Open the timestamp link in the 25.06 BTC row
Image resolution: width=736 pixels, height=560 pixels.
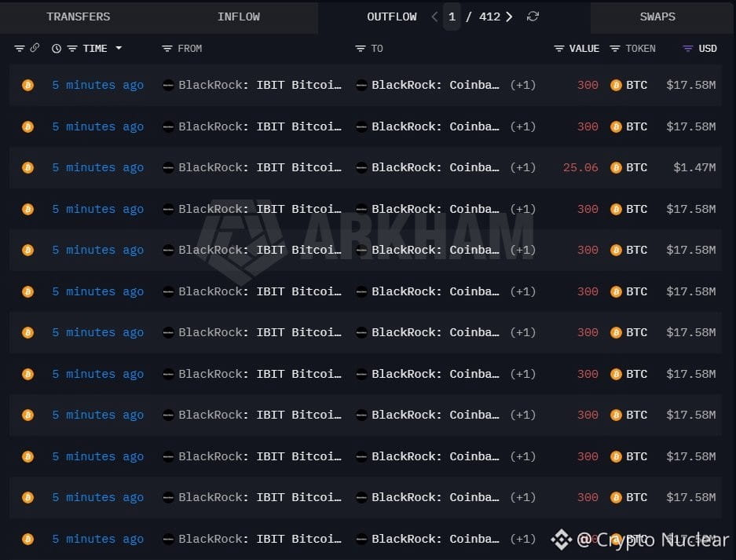(97, 167)
